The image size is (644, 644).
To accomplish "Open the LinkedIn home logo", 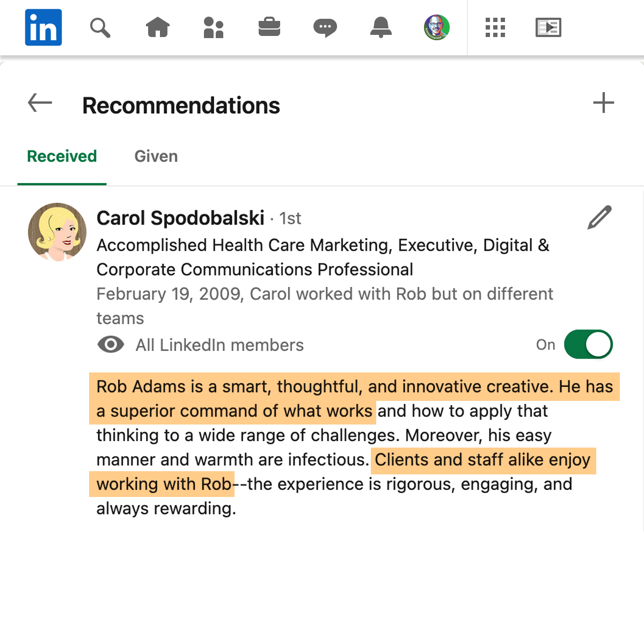I will pyautogui.click(x=43, y=27).
